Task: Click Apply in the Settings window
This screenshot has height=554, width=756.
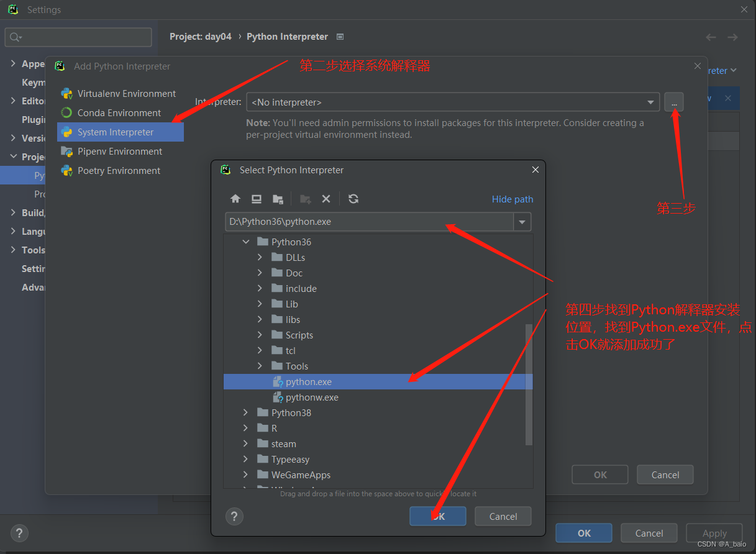Action: click(714, 533)
